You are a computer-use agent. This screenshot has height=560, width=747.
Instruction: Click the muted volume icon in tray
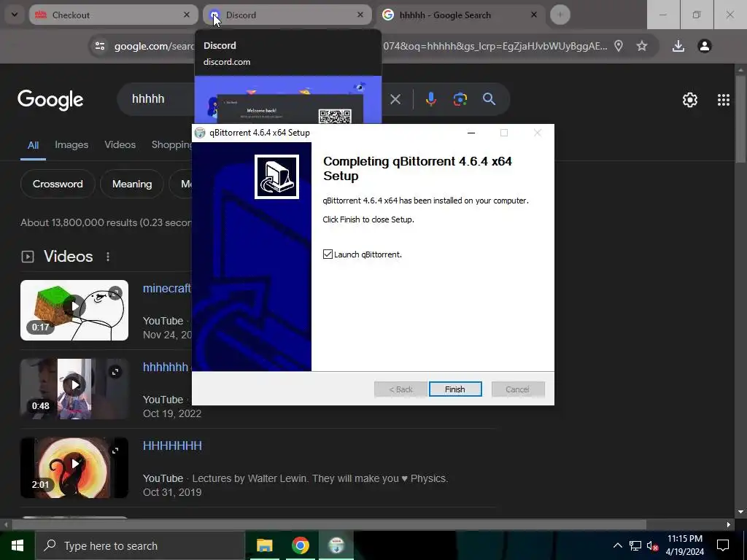point(652,545)
